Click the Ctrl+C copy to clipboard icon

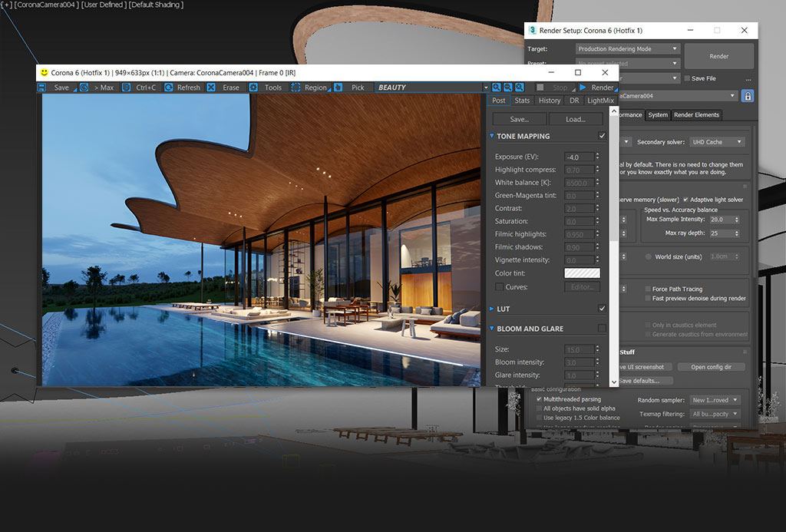[x=127, y=88]
